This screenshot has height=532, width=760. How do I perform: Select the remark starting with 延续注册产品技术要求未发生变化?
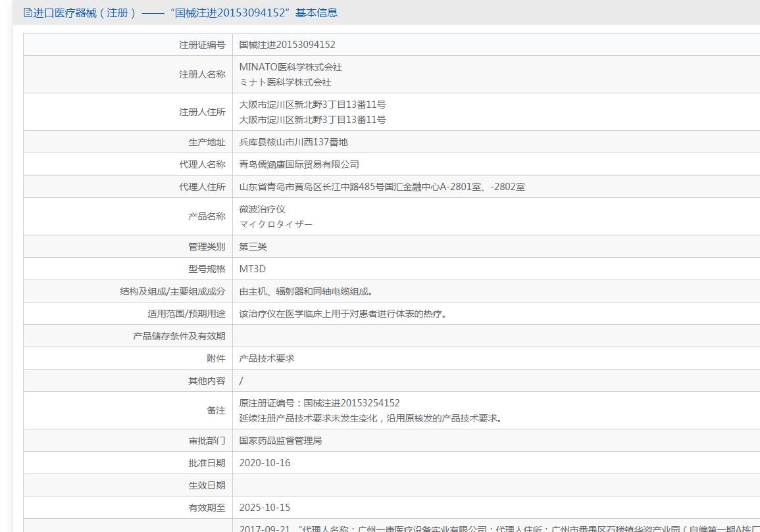[x=371, y=419]
